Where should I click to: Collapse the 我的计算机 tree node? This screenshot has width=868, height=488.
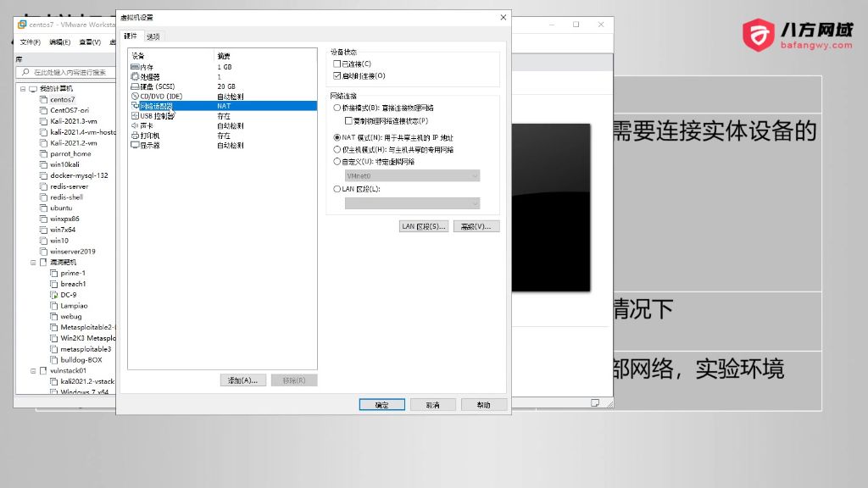[23, 88]
